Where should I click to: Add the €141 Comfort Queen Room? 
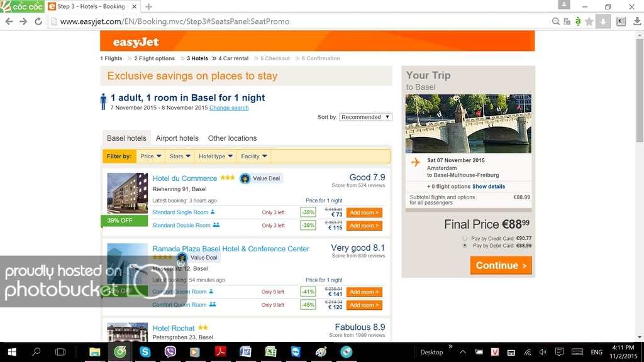coord(364,292)
